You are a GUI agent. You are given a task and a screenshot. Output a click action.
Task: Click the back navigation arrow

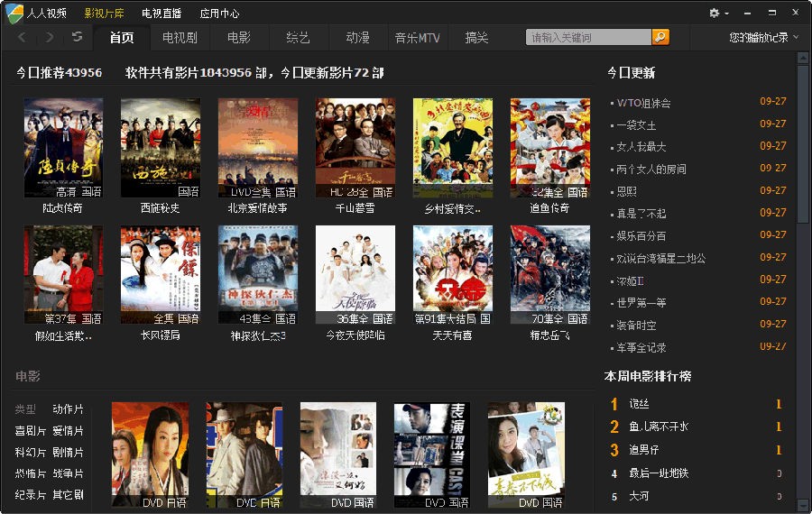23,37
